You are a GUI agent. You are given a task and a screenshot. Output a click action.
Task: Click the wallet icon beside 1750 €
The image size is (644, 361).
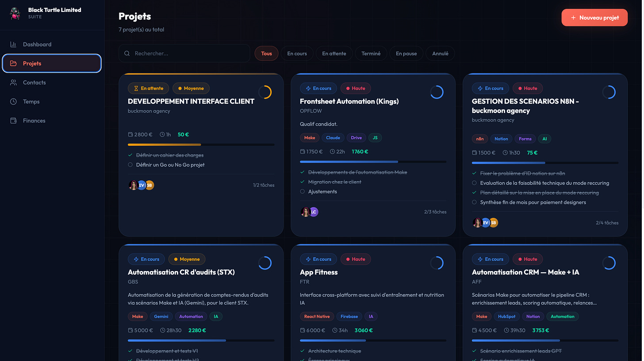(x=303, y=152)
